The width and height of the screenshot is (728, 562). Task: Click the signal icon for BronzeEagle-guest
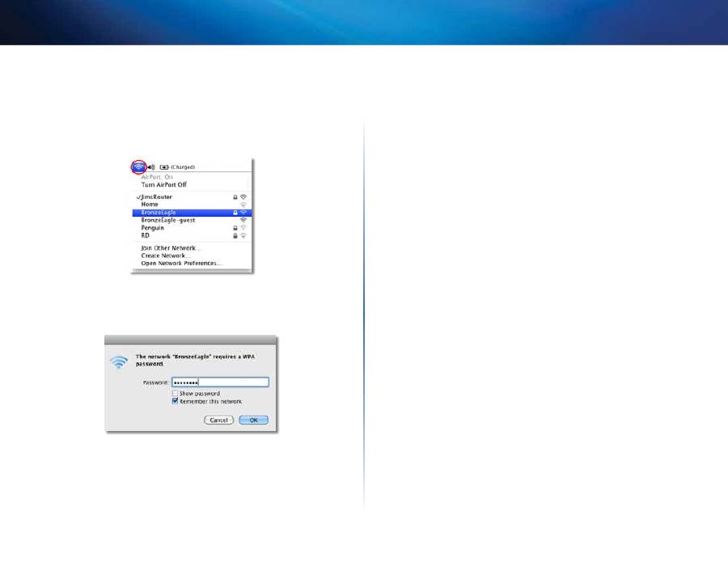(x=243, y=220)
